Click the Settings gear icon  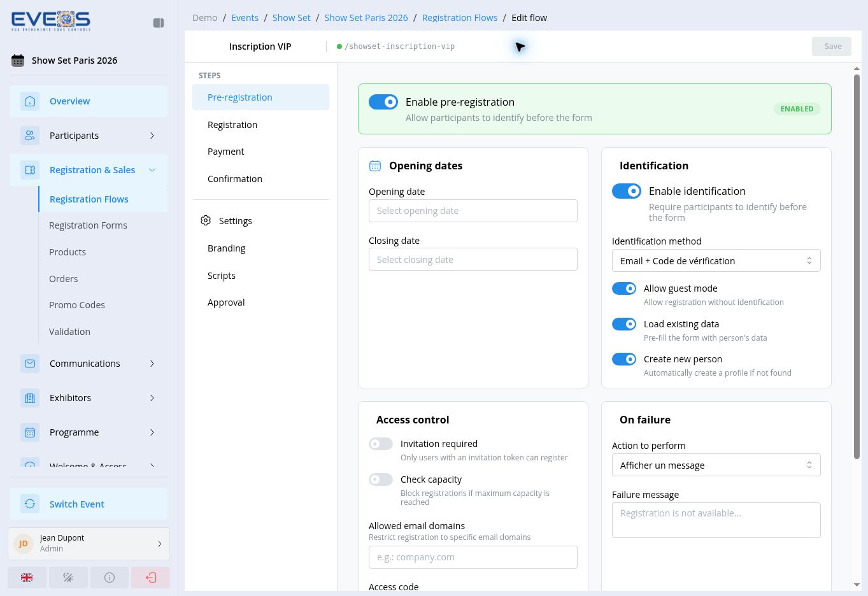coord(206,220)
